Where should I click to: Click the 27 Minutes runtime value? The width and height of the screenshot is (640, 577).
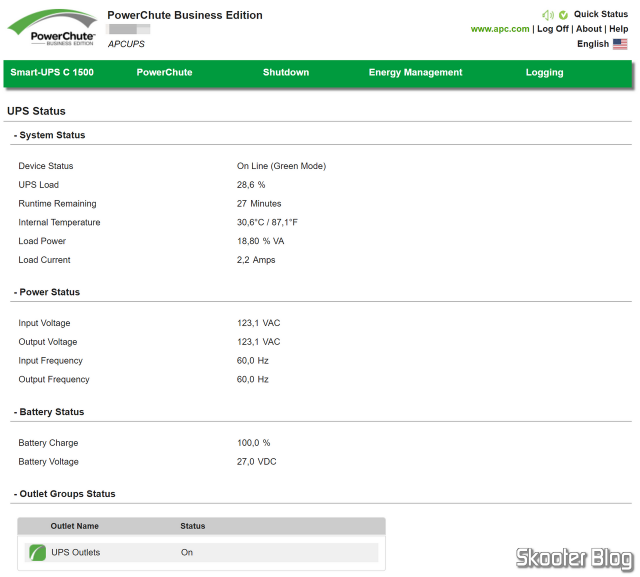259,204
